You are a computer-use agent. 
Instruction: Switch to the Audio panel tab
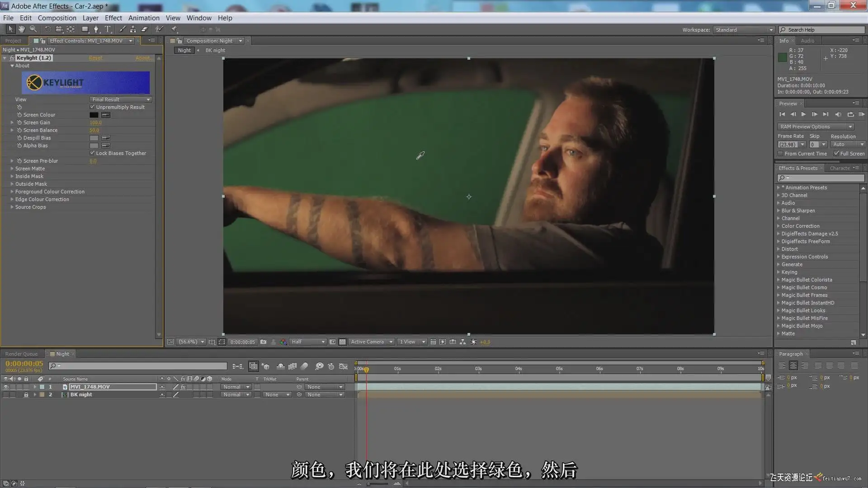(807, 41)
